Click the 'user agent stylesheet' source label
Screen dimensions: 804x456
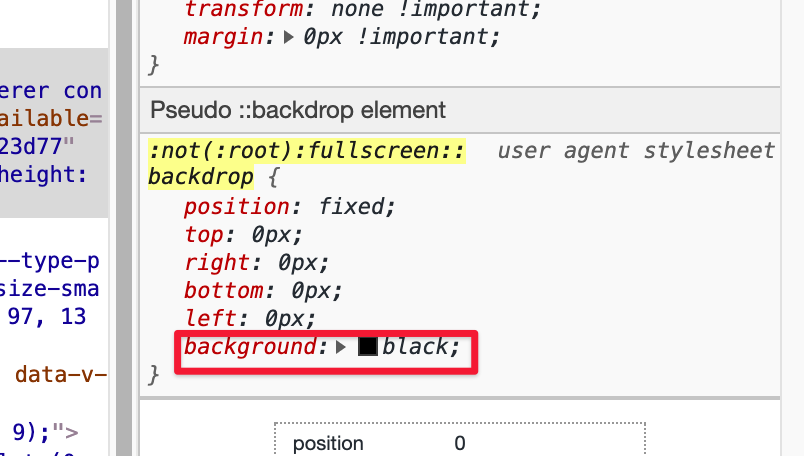[636, 151]
